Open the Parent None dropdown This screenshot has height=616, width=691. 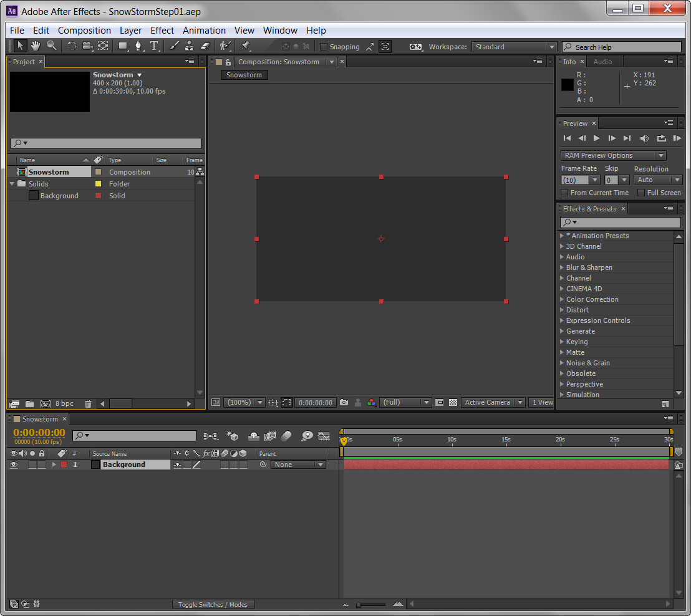click(x=298, y=464)
